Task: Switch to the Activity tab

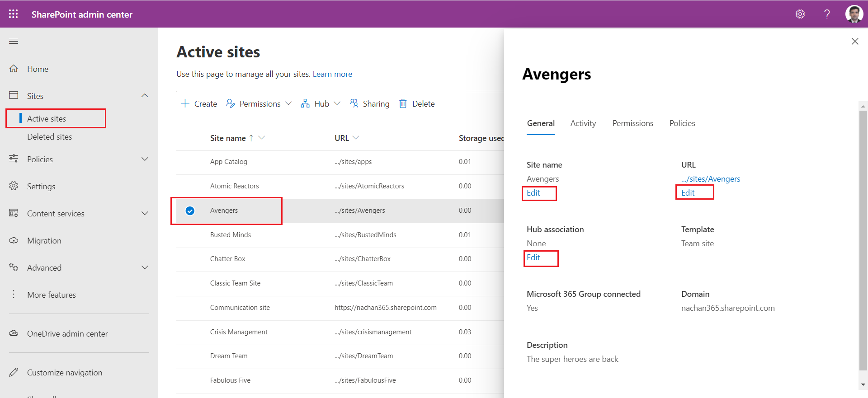Action: click(x=583, y=123)
